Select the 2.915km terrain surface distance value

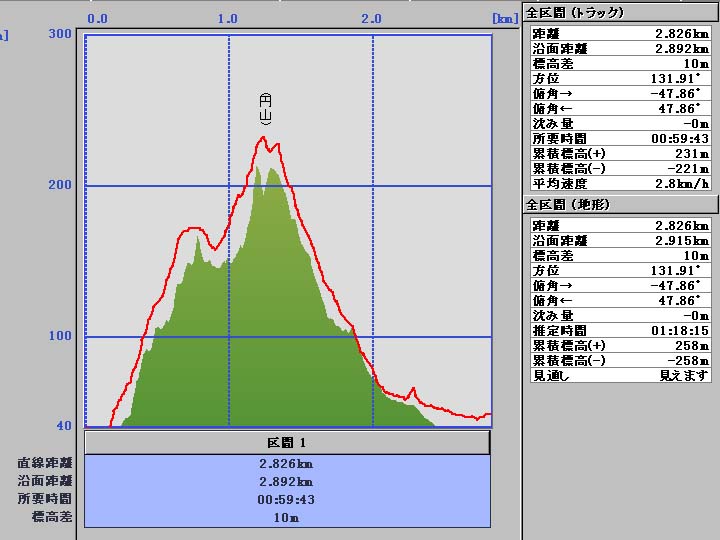point(682,241)
